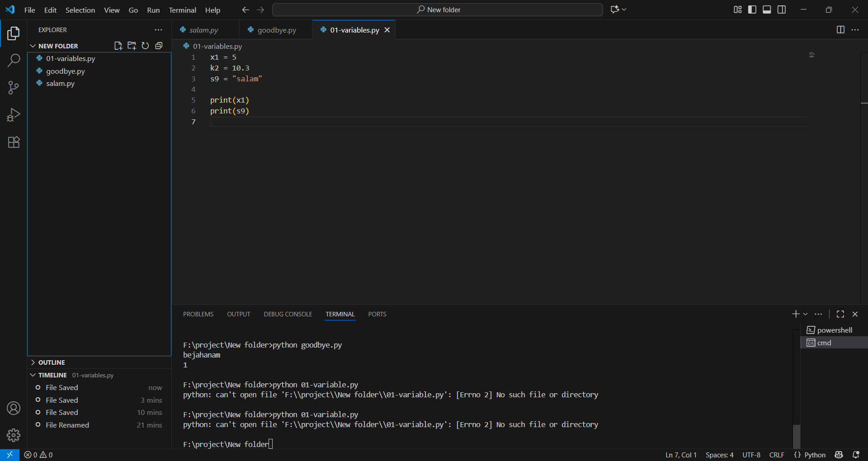The image size is (868, 461).
Task: Select the powershell terminal instance
Action: 834,330
